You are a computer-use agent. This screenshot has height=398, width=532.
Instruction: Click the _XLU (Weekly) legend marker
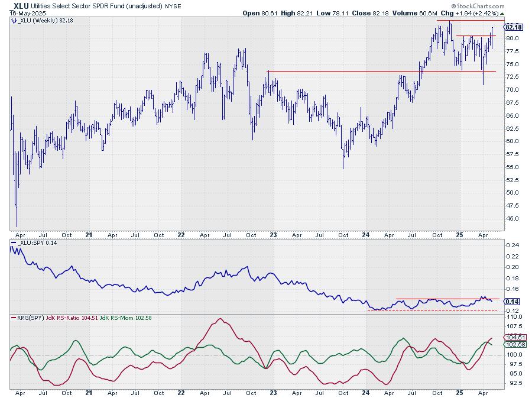tap(13, 20)
